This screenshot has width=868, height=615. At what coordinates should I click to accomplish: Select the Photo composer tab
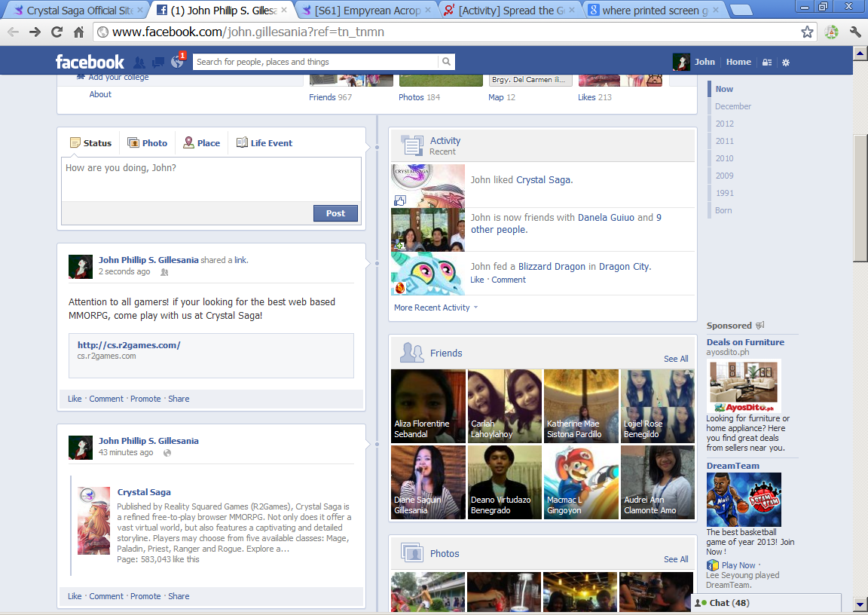coord(147,143)
